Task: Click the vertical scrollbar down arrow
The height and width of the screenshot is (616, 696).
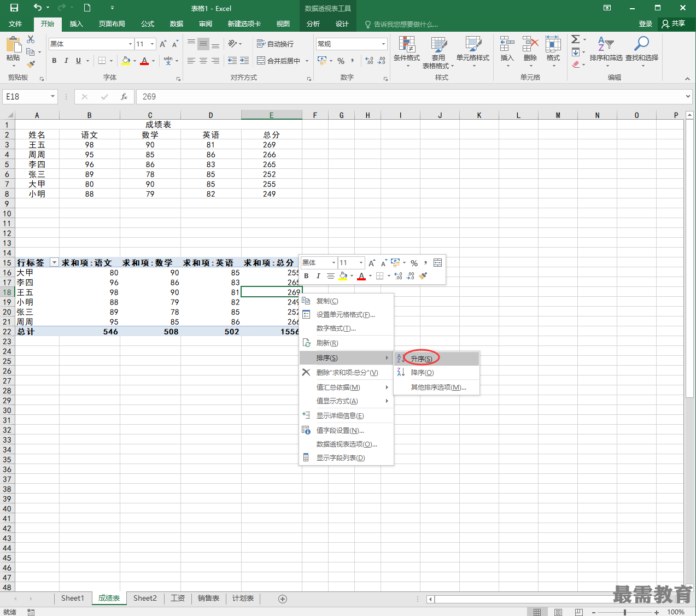Action: (x=689, y=586)
